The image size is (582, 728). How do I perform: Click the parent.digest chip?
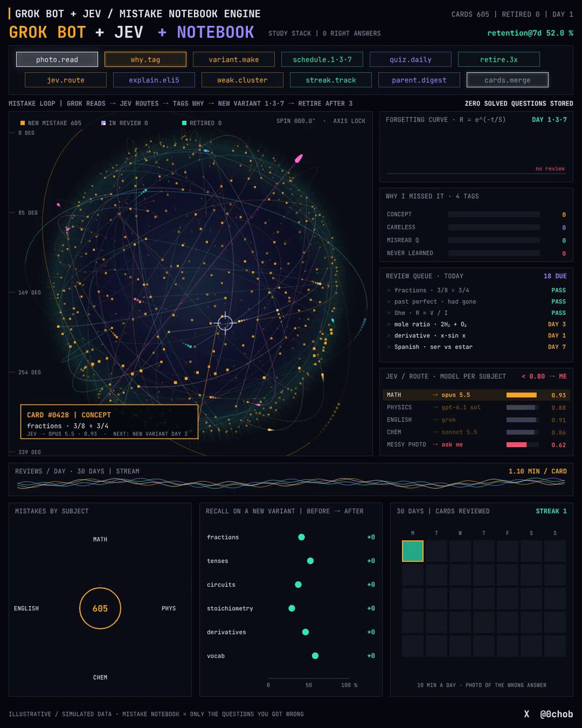(x=420, y=80)
